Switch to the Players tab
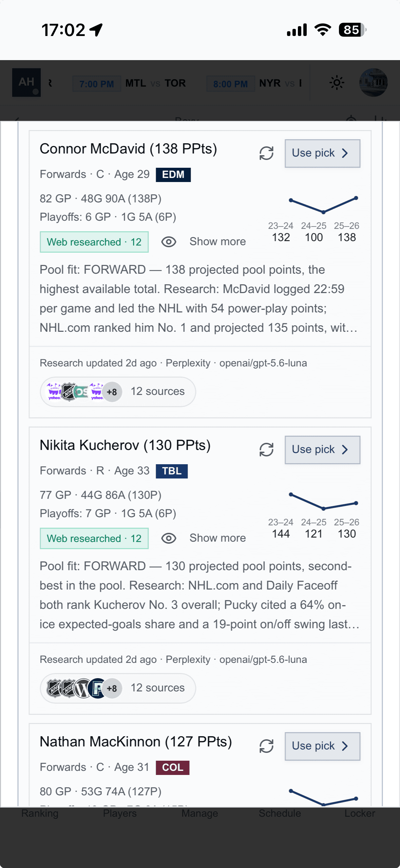 [x=120, y=813]
